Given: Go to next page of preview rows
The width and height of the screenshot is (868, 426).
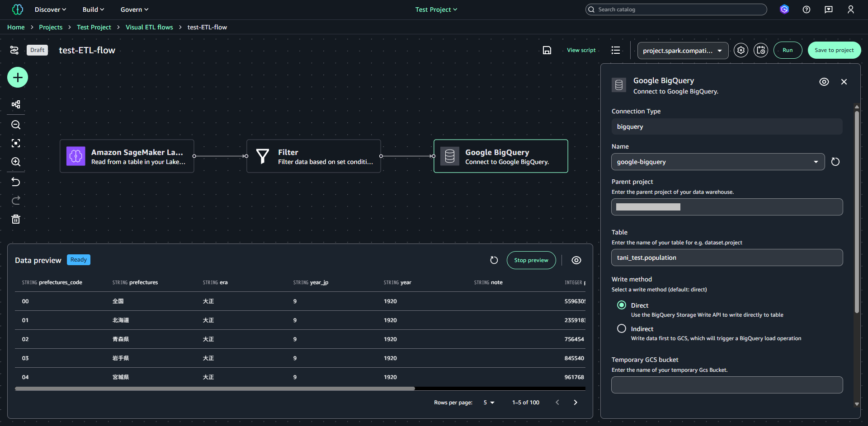Looking at the screenshot, I should (576, 403).
